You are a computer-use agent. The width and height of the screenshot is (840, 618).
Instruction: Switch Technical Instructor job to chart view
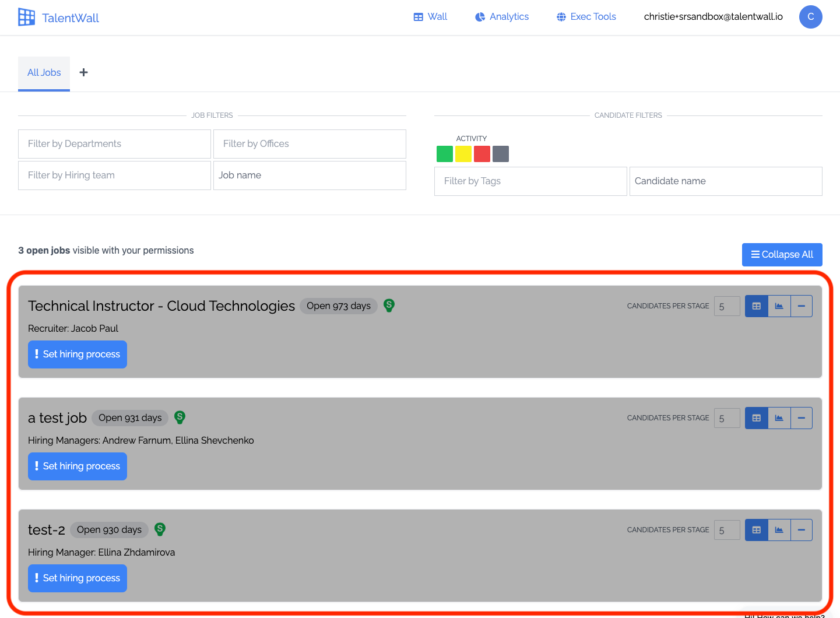(x=779, y=306)
